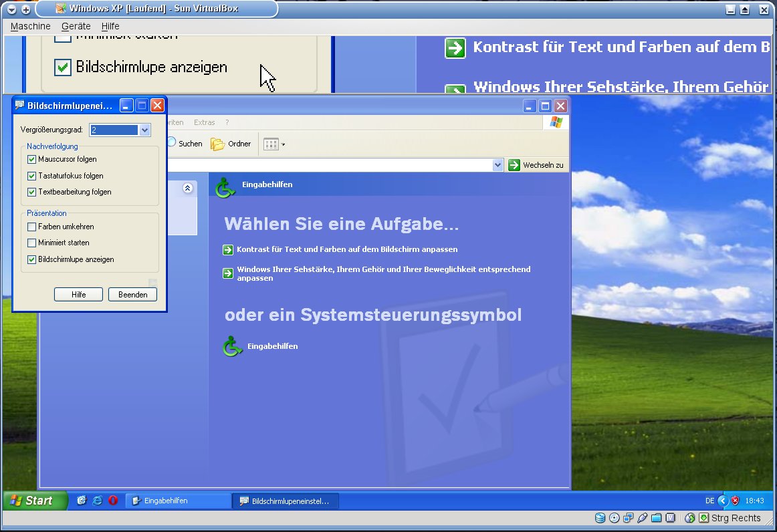Click Show Desktop quick launch icon
This screenshot has width=777, height=532.
coord(82,501)
